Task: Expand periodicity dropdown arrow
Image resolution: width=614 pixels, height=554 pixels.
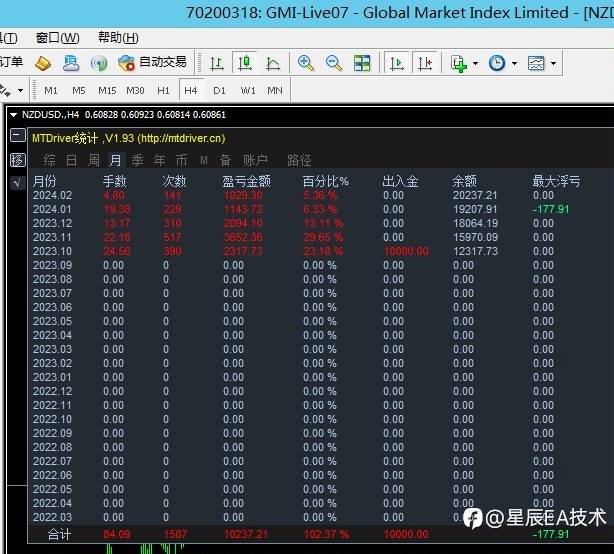Action: 514,63
